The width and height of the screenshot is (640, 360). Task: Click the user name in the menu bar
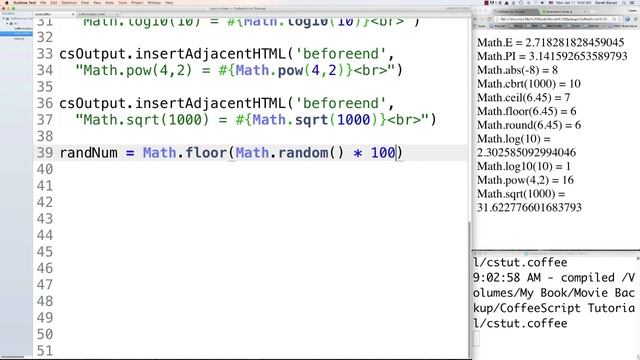point(606,3)
